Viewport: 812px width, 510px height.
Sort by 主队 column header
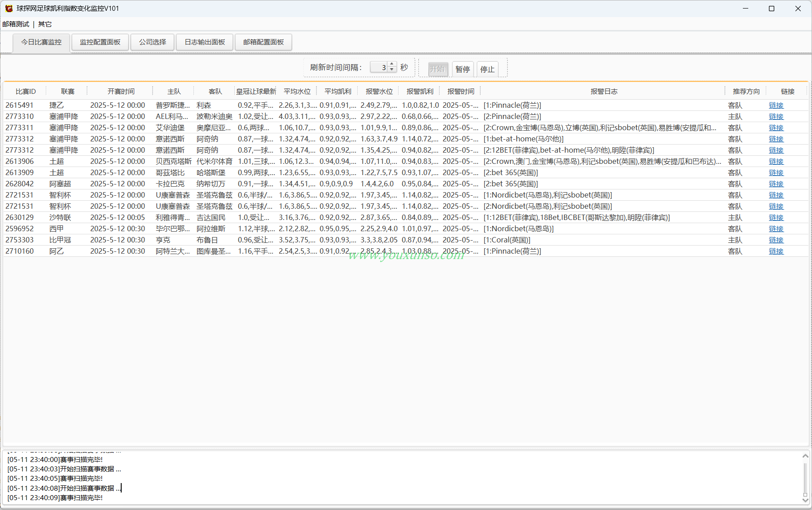click(x=174, y=92)
